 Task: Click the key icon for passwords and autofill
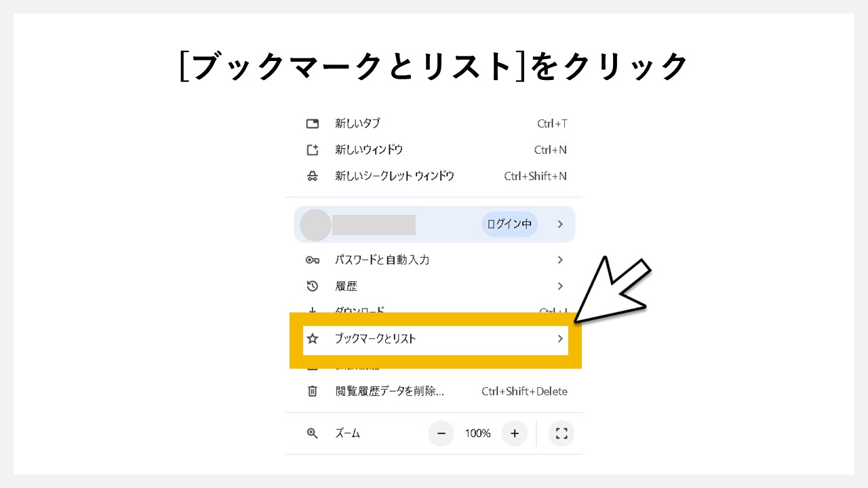coord(312,260)
